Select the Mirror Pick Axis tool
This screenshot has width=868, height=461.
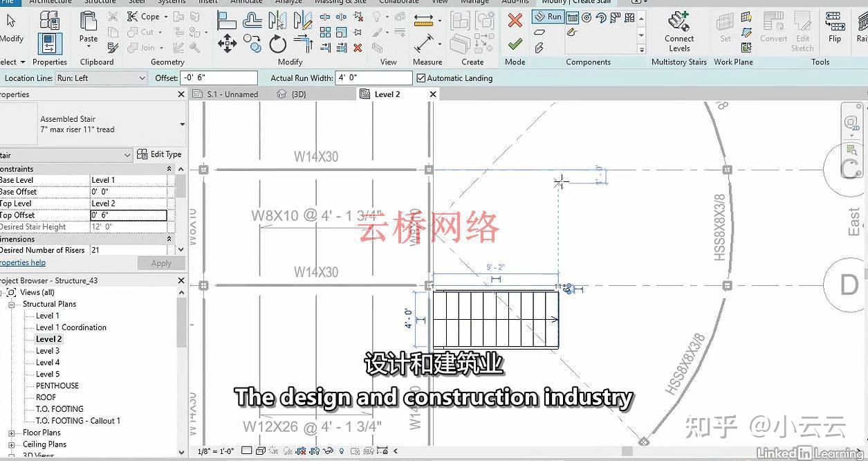(278, 21)
